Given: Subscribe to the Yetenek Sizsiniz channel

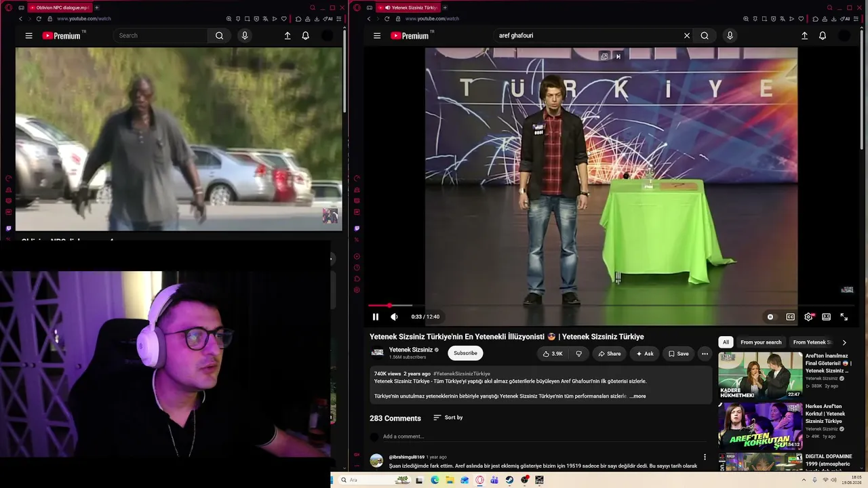Looking at the screenshot, I should (x=465, y=353).
